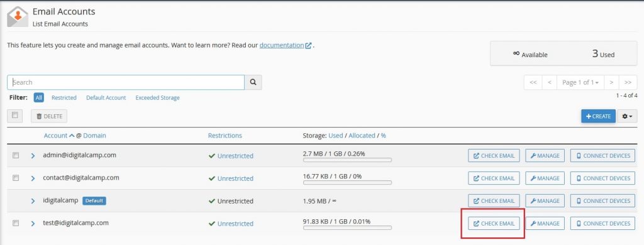644x245 pixels.
Task: Click the admin account storage usage bar
Action: 347,160
